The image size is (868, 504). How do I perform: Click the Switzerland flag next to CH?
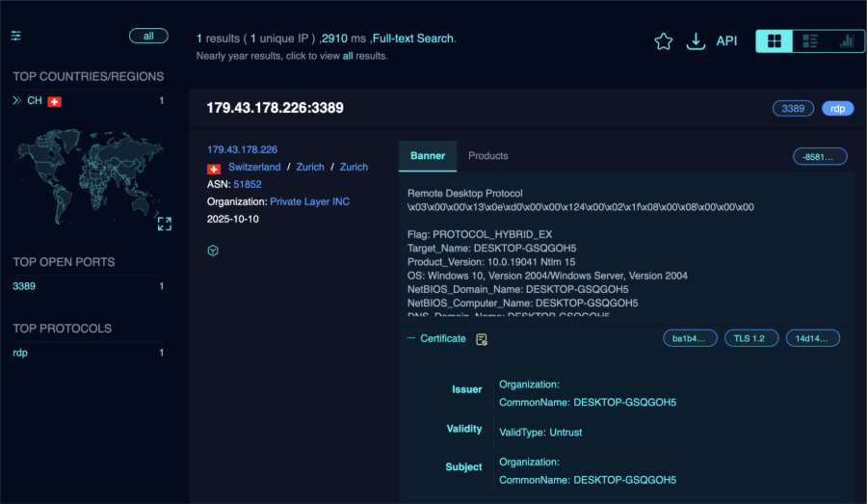(55, 101)
